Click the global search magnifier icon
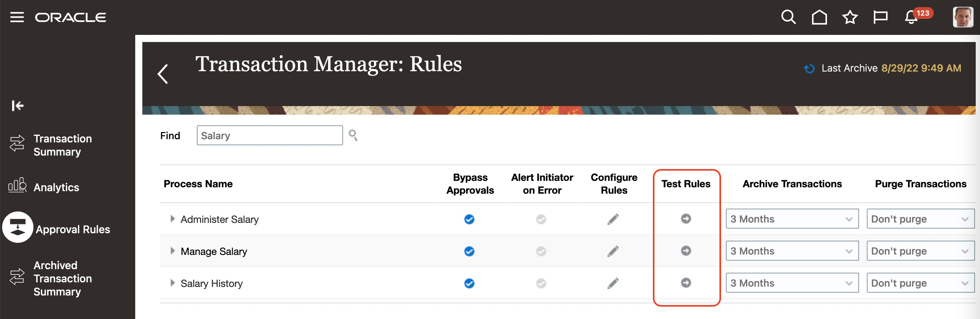 [x=788, y=17]
